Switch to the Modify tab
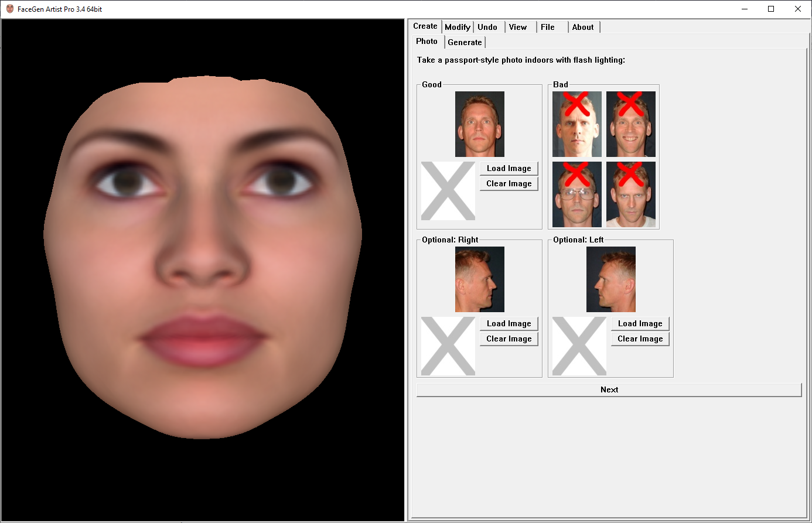The width and height of the screenshot is (812, 523). coord(457,27)
